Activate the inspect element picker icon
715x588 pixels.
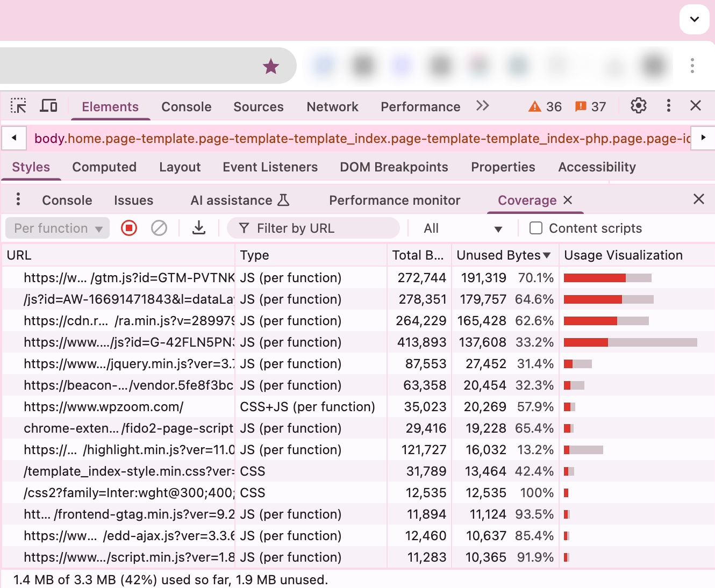[18, 106]
